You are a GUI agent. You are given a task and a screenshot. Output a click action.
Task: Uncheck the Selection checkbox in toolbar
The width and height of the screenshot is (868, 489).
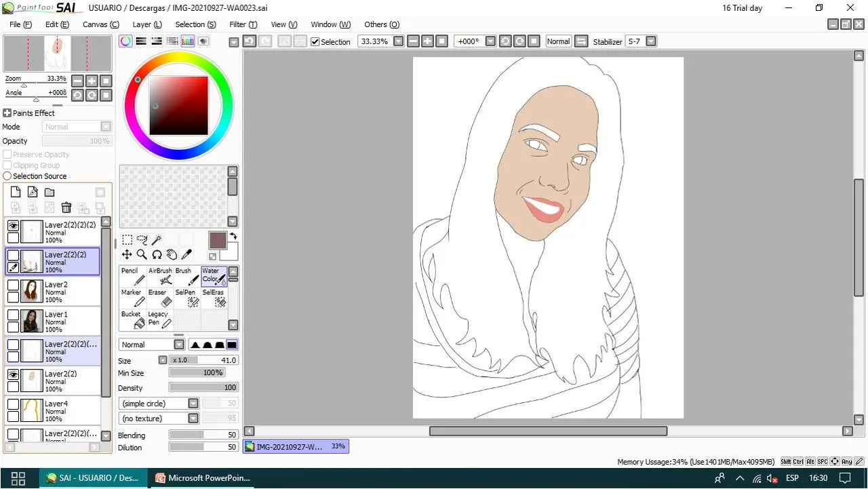click(x=315, y=42)
